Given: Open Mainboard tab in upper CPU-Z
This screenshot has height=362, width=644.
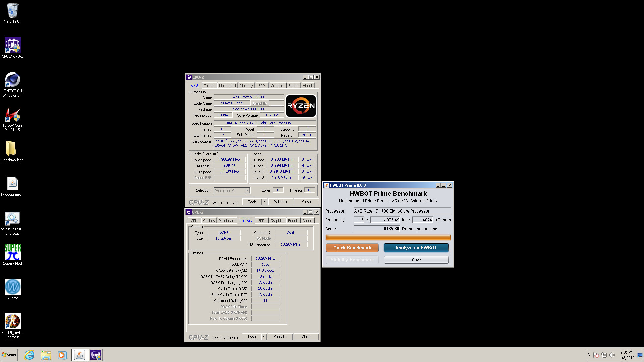Looking at the screenshot, I should pyautogui.click(x=227, y=86).
